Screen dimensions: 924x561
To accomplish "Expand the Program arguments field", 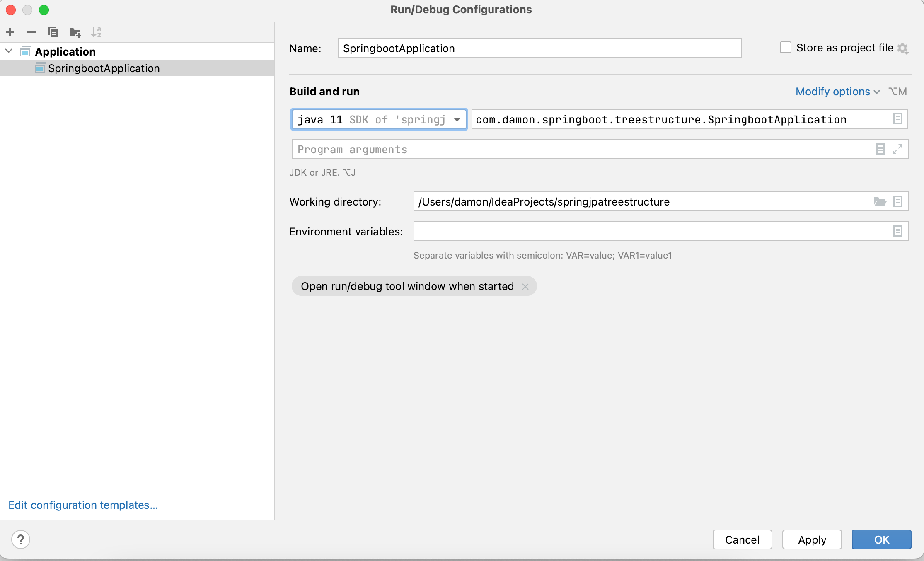I will coord(897,149).
